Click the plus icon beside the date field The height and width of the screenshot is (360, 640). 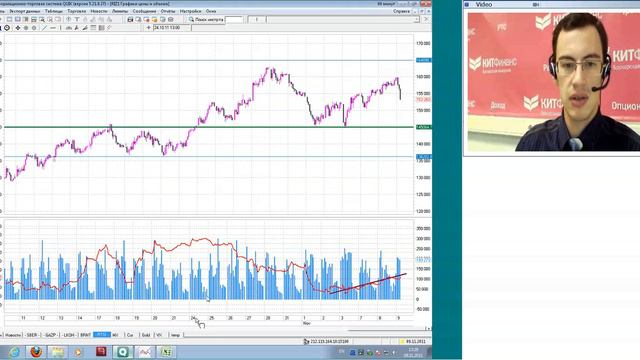[x=149, y=28]
